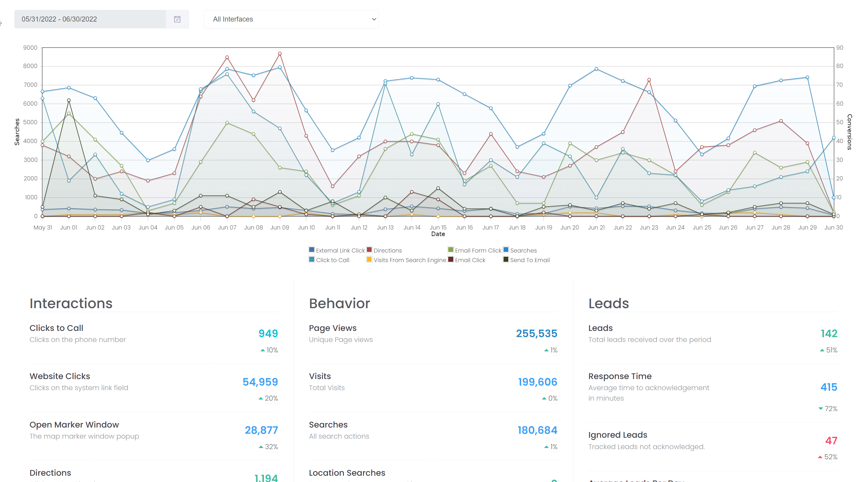Click the Click to Call legend square
868x482 pixels.
pyautogui.click(x=312, y=259)
